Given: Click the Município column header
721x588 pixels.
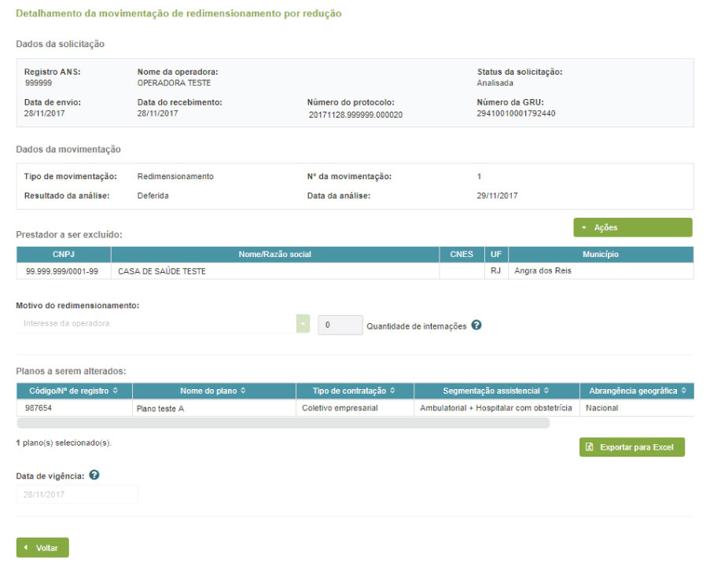Looking at the screenshot, I should click(x=601, y=255).
